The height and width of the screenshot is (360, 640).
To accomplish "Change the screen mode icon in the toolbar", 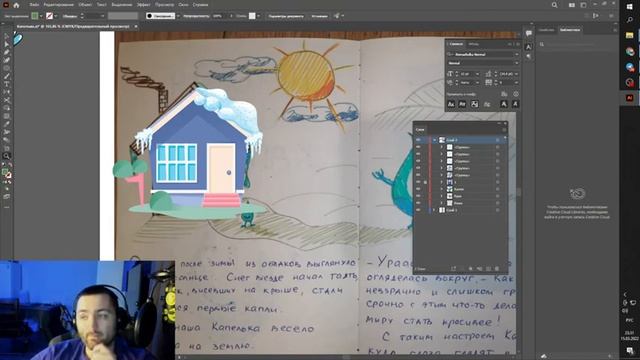I will 7,197.
